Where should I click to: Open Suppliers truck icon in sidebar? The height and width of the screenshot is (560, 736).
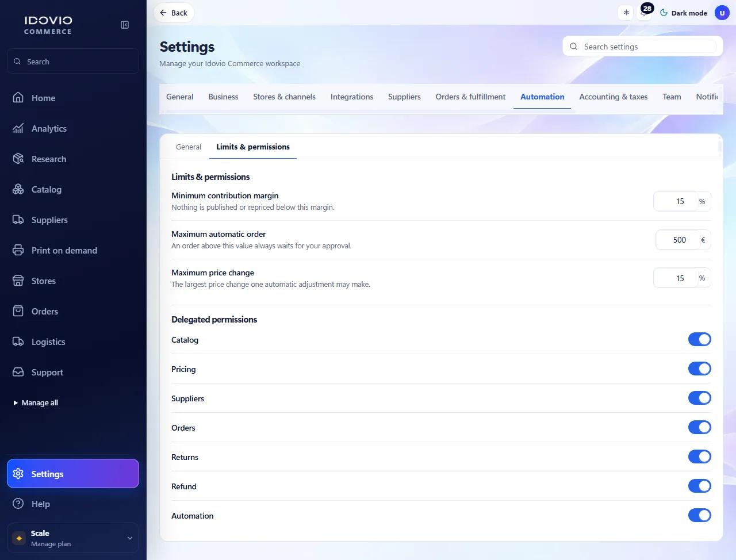click(18, 220)
